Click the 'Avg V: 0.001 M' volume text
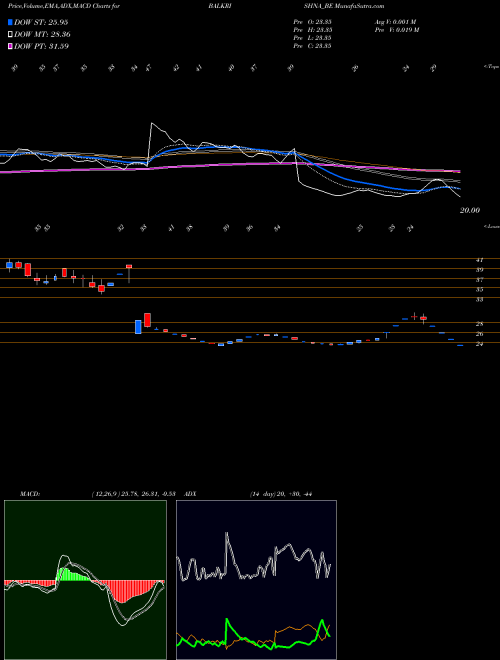500x660 pixels. click(x=395, y=22)
